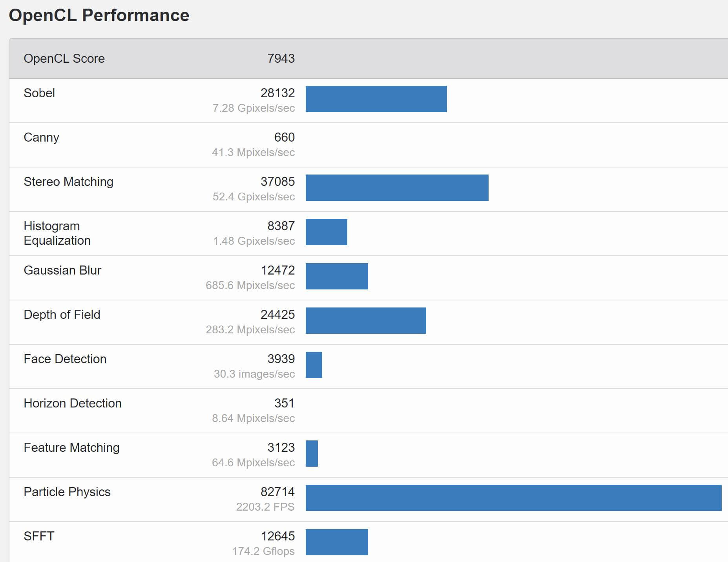Click the Histogram Equalization score 8387
The width and height of the screenshot is (728, 562).
coord(281,226)
